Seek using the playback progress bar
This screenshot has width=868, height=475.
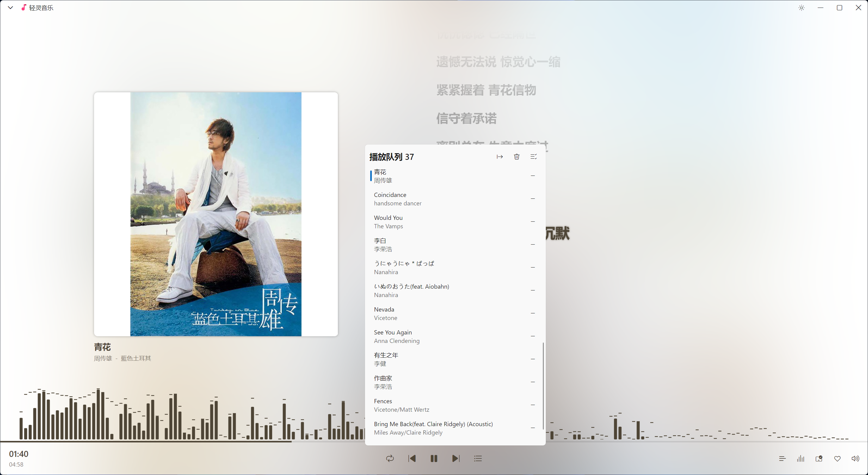click(x=434, y=441)
